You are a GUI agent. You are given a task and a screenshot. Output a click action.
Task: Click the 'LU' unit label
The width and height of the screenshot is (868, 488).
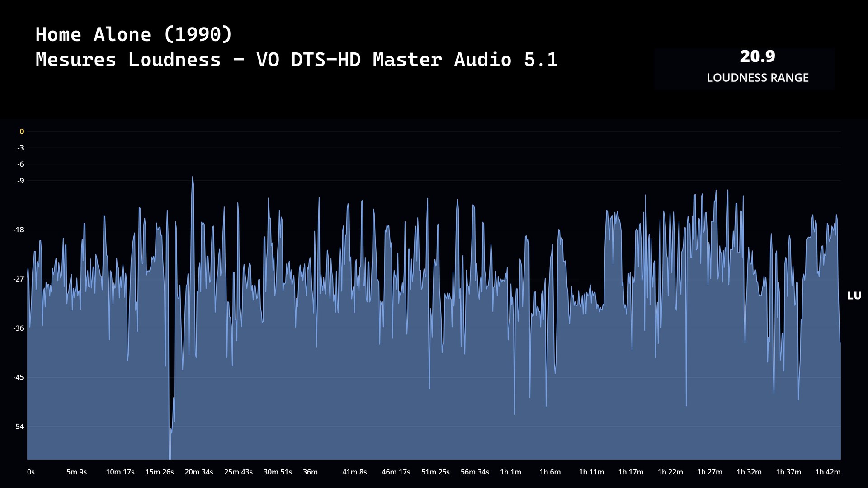(x=854, y=296)
